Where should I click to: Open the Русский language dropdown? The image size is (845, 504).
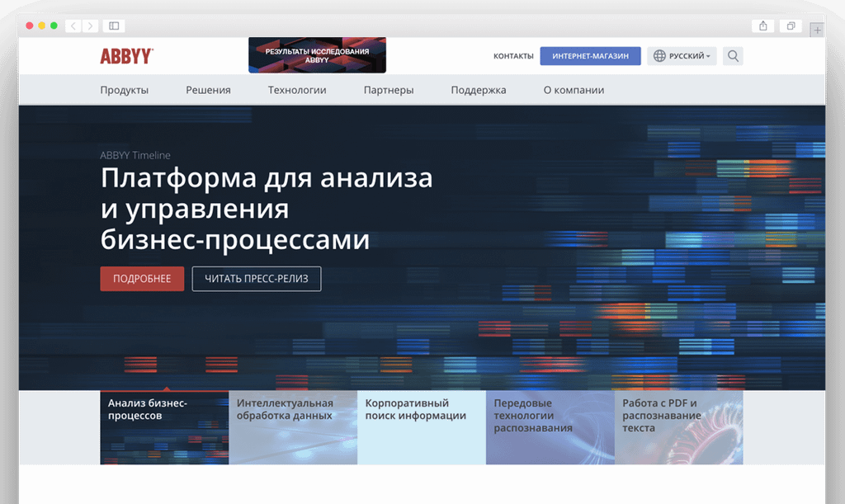point(682,56)
